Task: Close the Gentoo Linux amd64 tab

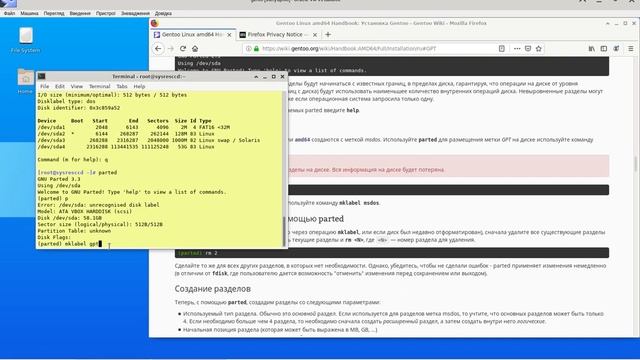Action: (229, 35)
